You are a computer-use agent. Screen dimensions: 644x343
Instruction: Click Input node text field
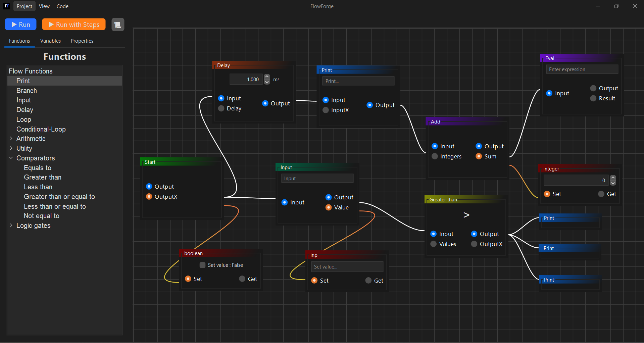tap(317, 179)
